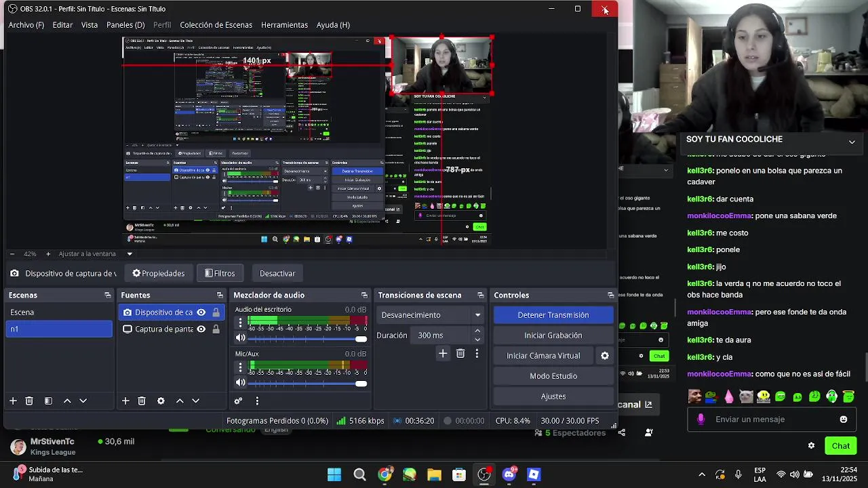
Task: Zoom in preview with plus icon
Action: point(48,253)
